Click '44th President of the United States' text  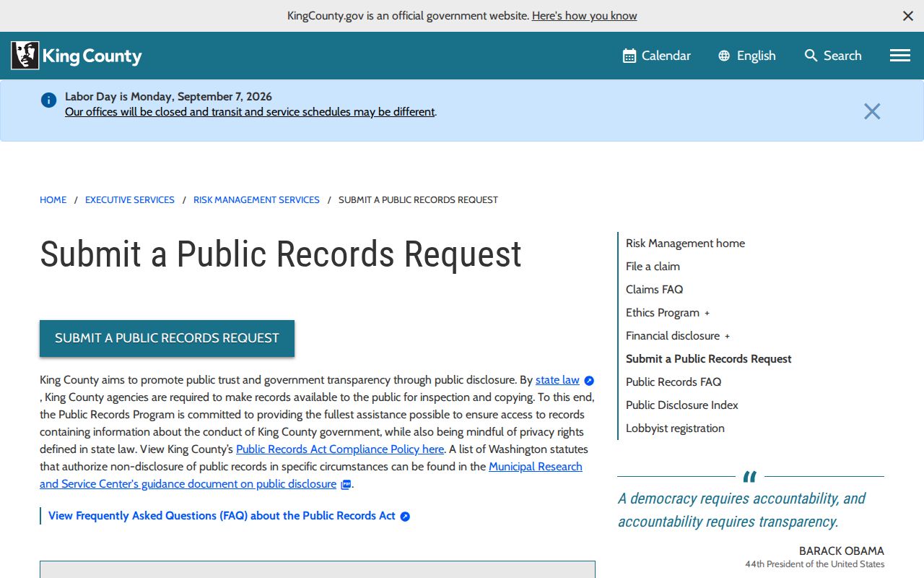pyautogui.click(x=815, y=564)
